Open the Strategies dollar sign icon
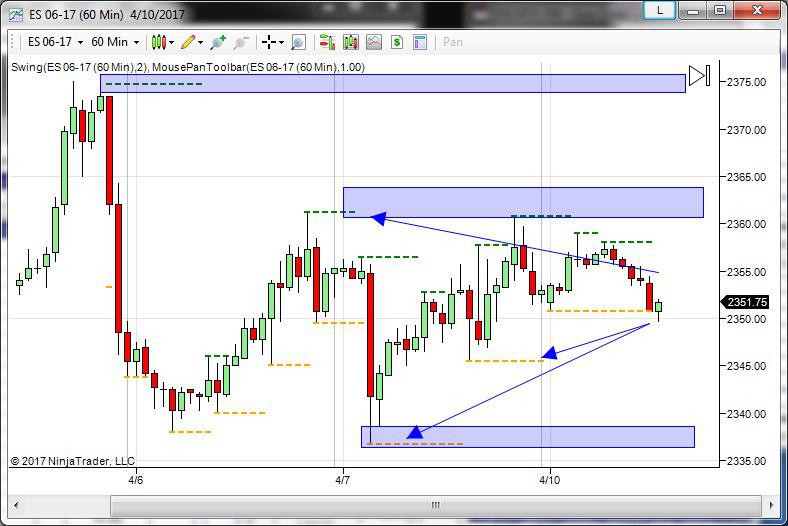 point(397,42)
